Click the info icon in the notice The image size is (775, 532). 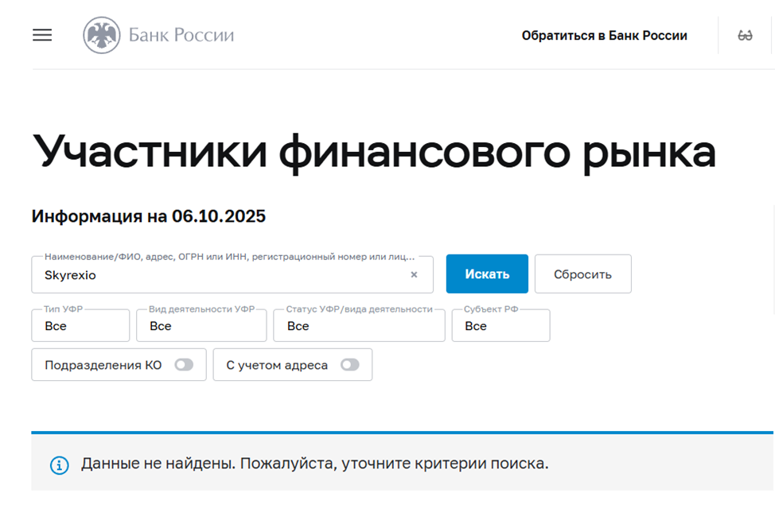pyautogui.click(x=59, y=464)
